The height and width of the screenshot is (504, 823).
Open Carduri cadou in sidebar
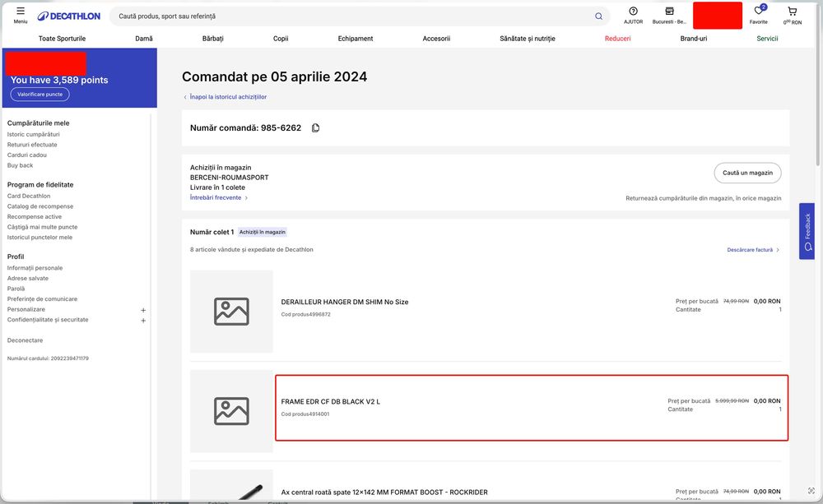click(27, 155)
